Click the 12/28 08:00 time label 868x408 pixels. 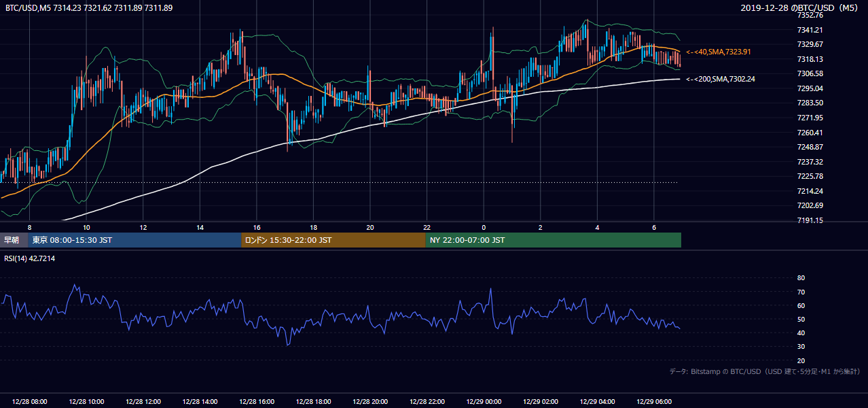[x=29, y=402]
